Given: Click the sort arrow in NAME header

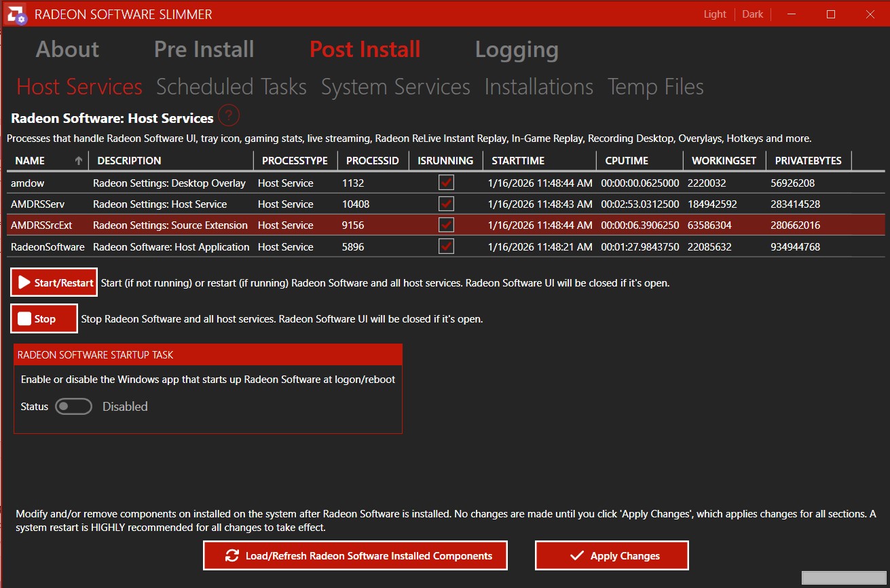Looking at the screenshot, I should click(x=79, y=161).
